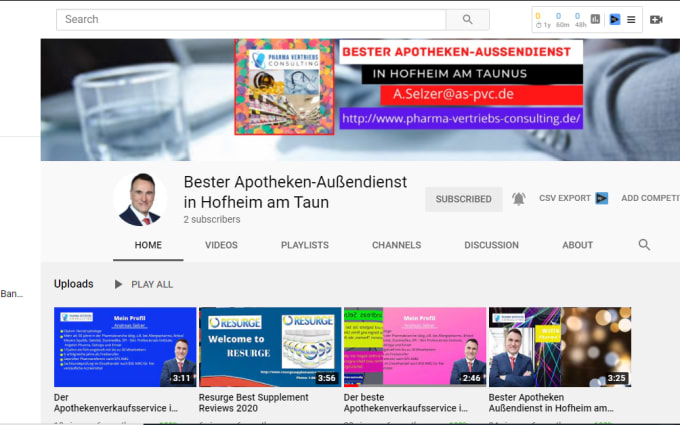This screenshot has width=680, height=425.
Task: Open the PLAYLISTS tab
Action: (x=305, y=245)
